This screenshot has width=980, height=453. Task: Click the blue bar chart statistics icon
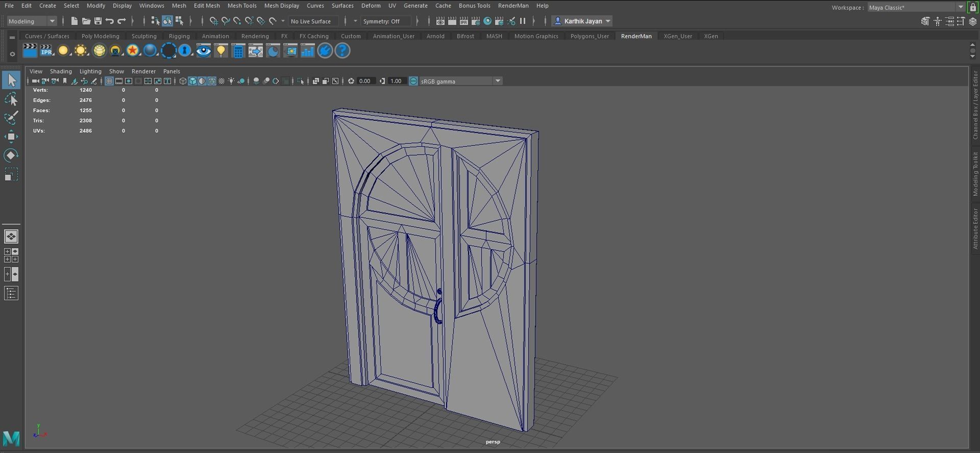(307, 51)
